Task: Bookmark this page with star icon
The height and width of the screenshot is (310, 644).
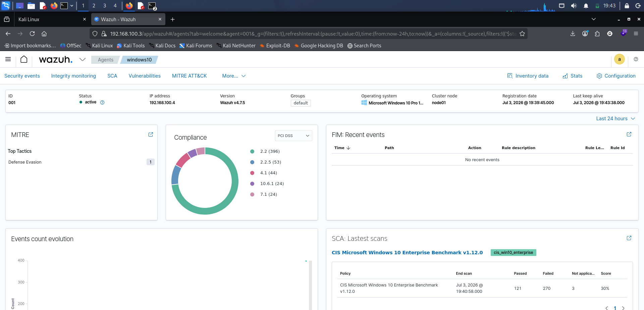Action: (522, 34)
